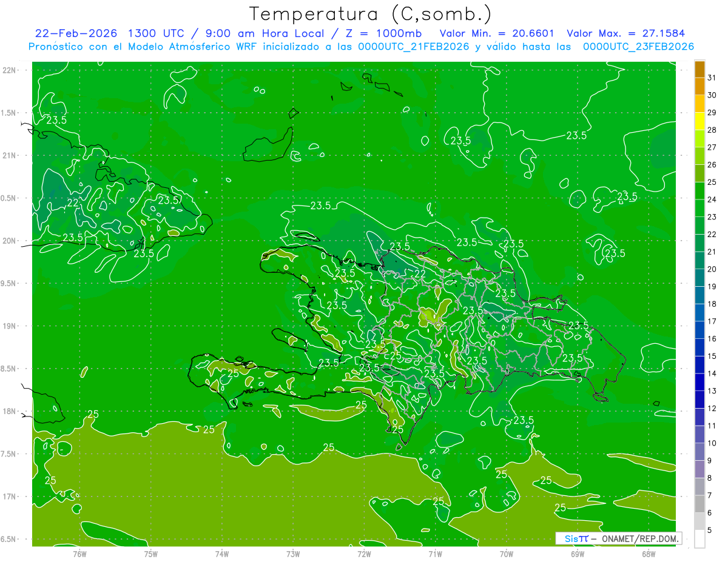Click the '69W' longitude axis label
The image size is (728, 562).
coord(578,554)
